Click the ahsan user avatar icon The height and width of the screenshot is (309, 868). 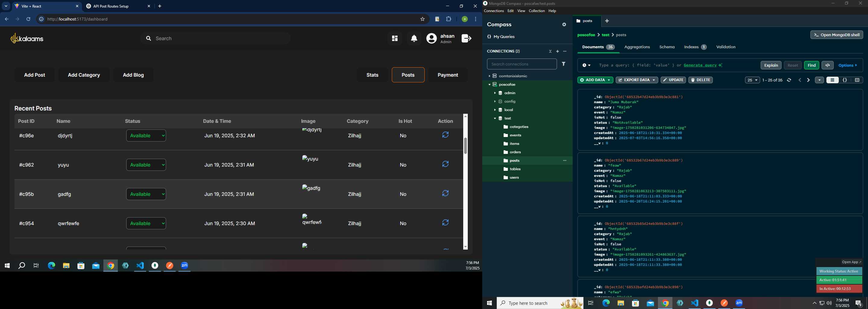[x=432, y=38]
